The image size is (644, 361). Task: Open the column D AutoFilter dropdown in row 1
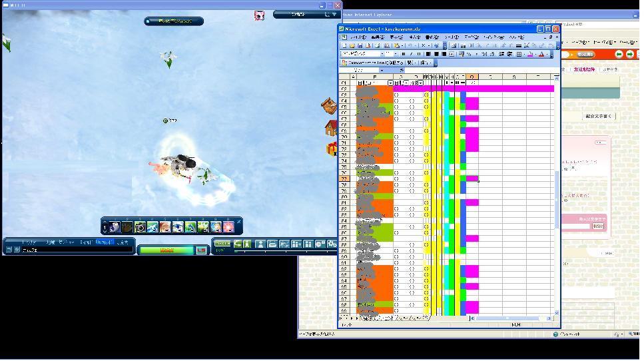[x=421, y=83]
